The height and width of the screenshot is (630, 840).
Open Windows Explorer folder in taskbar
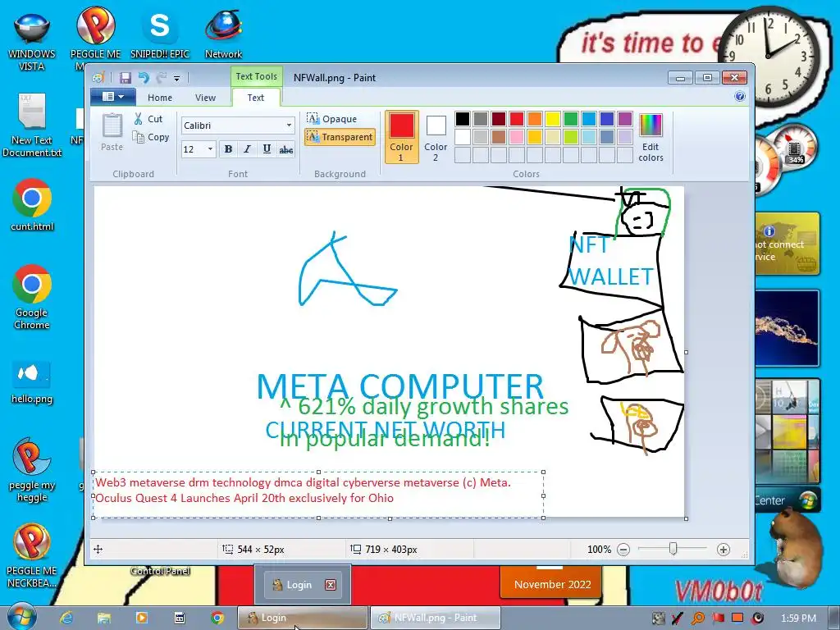[104, 618]
